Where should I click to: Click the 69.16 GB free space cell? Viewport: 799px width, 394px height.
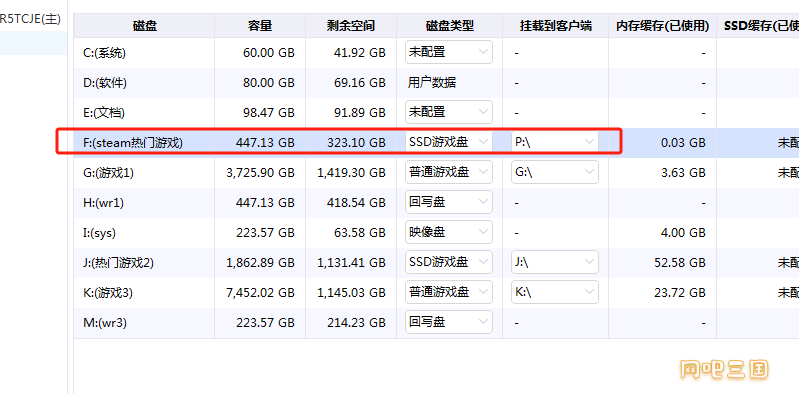[359, 83]
